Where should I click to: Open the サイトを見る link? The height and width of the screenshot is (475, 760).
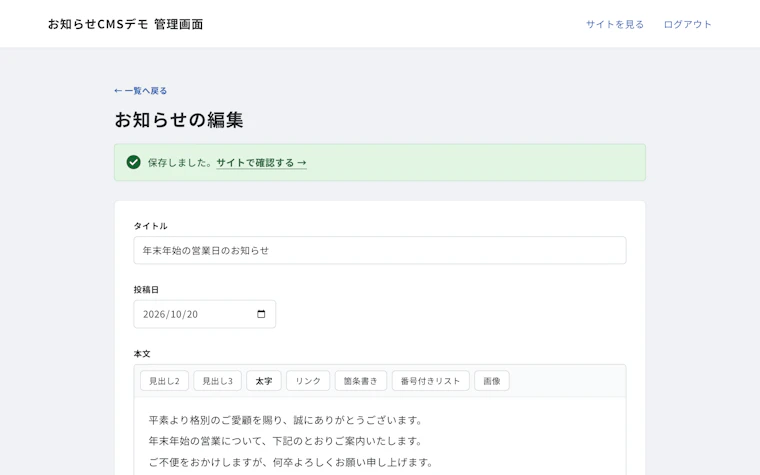tap(615, 24)
